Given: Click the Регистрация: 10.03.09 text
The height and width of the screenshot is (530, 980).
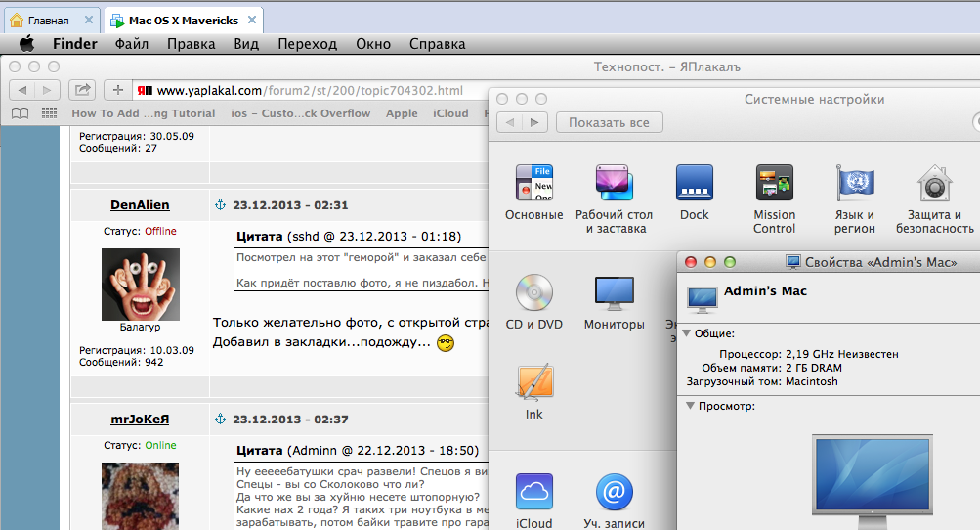Looking at the screenshot, I should coord(136,350).
